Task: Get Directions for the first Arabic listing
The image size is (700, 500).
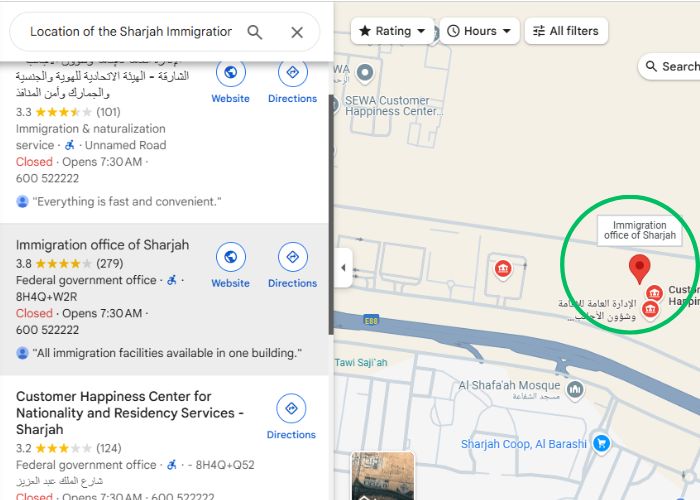Action: click(292, 82)
